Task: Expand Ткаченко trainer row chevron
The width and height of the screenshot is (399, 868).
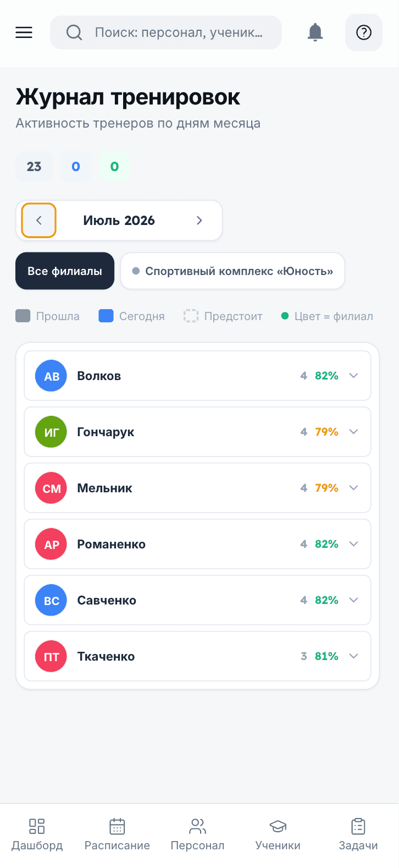Action: point(354,656)
